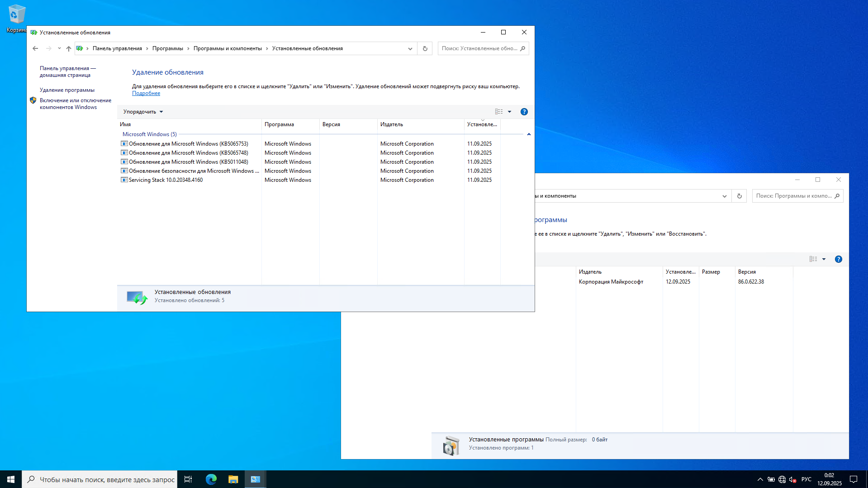Click muted volume icon in tray
Viewport: 868px width, 488px height.
coord(793,479)
